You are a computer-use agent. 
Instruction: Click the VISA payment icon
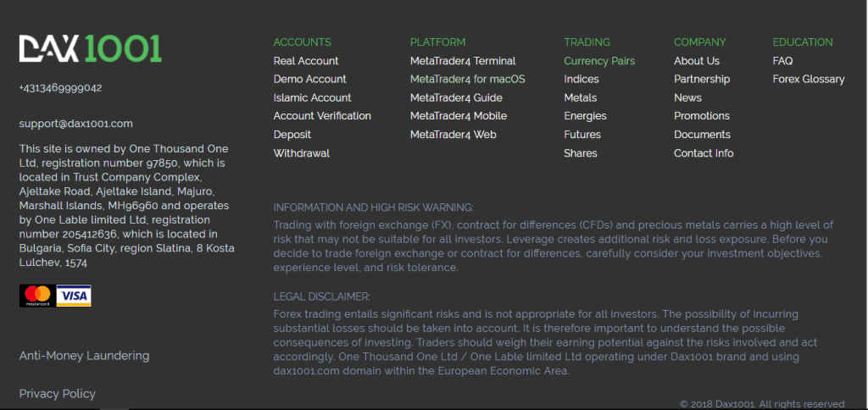74,296
